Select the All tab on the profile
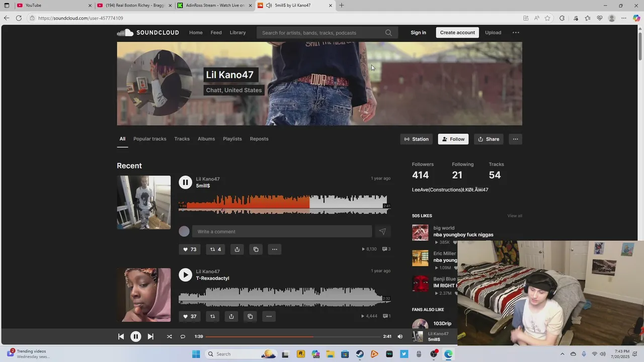This screenshot has height=362, width=644. pos(122,139)
